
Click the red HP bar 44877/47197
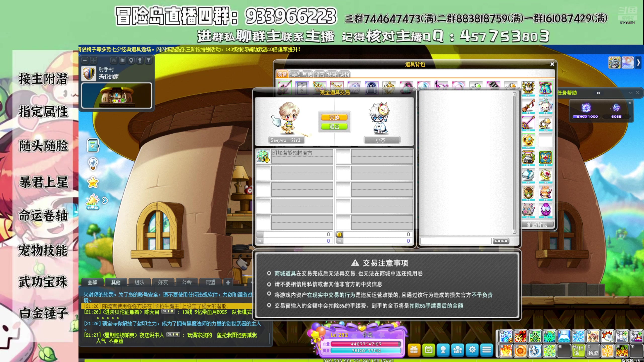click(x=366, y=344)
